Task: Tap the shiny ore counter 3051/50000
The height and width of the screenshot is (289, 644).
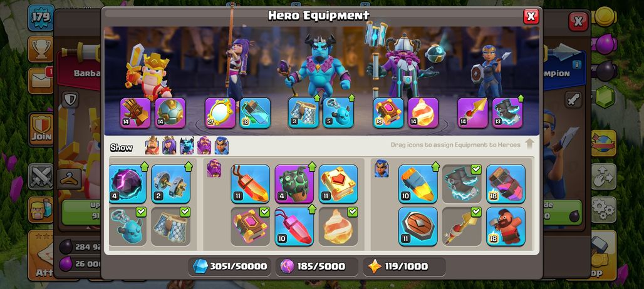Action: 231,266
